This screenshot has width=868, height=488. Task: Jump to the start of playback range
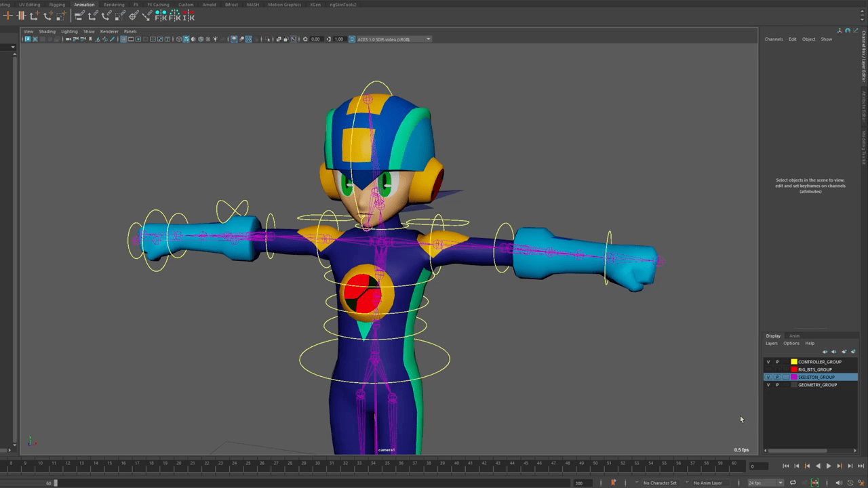tap(786, 466)
